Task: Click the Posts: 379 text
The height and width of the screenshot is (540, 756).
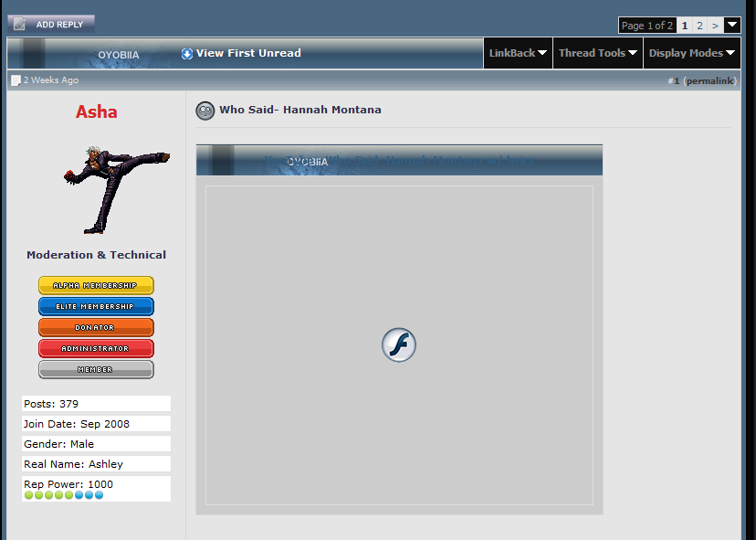Action: (51, 404)
